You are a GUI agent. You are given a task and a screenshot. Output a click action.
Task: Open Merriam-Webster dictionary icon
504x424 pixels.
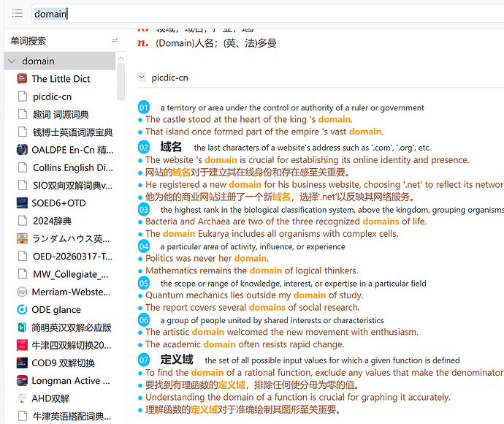click(22, 292)
